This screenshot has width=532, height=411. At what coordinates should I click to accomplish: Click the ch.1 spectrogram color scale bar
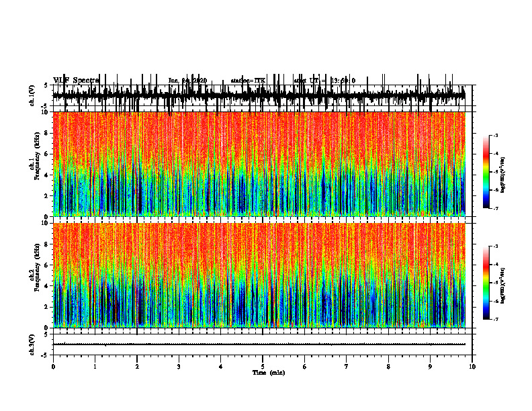click(x=486, y=172)
